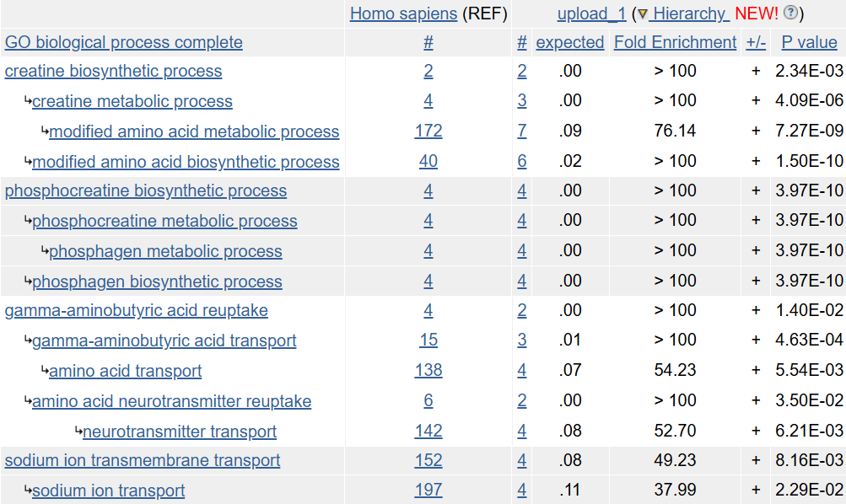Open the upload_1 list link
This screenshot has width=846, height=504.
(x=591, y=13)
